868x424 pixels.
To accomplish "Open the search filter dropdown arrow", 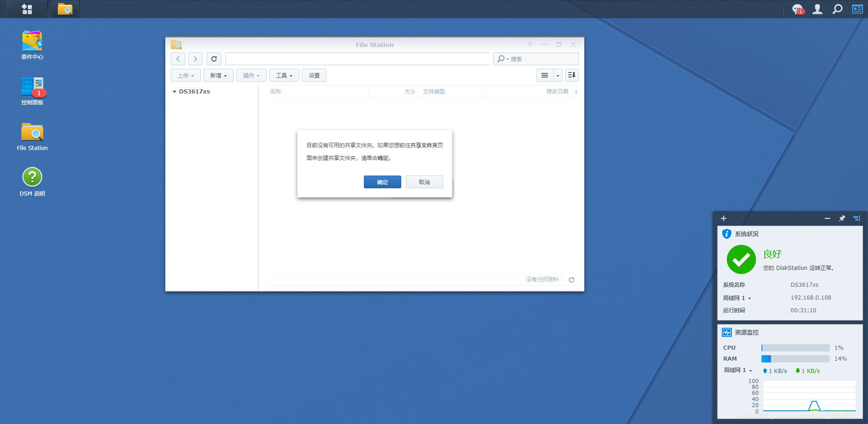I will [x=508, y=59].
